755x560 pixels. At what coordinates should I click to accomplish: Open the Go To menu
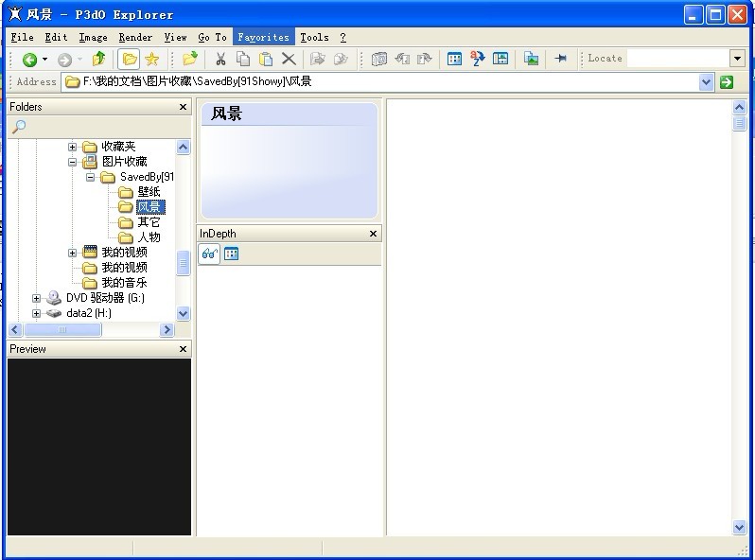click(212, 37)
